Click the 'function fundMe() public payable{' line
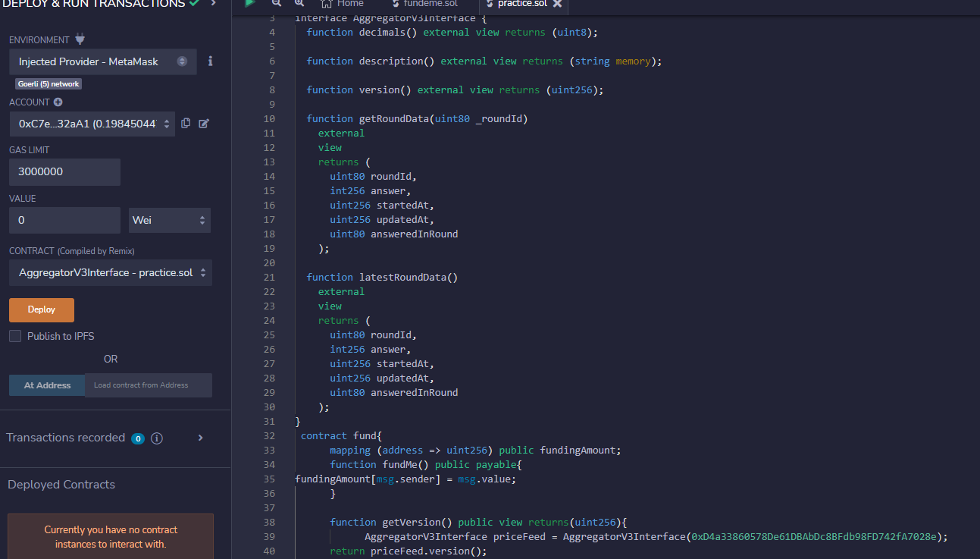Image resolution: width=980 pixels, height=559 pixels. pyautogui.click(x=426, y=464)
